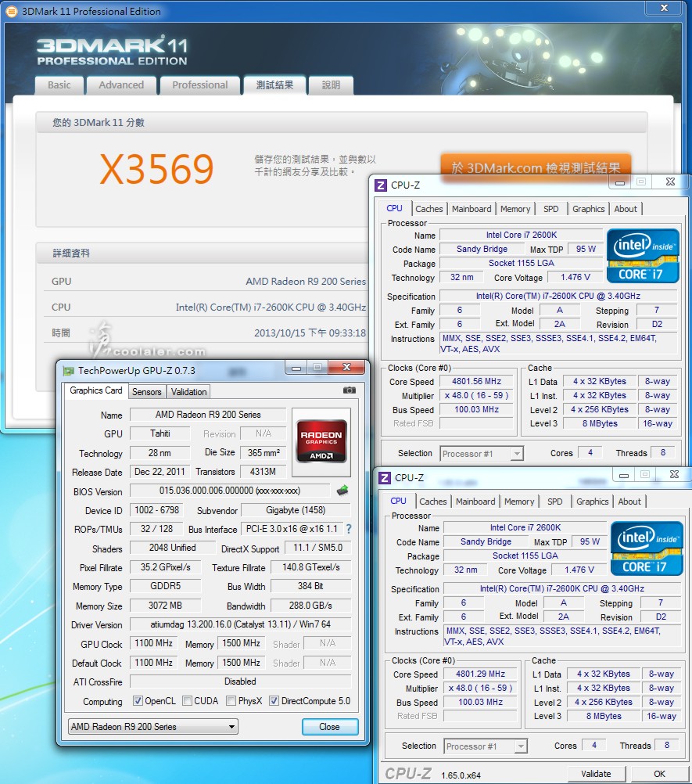
Task: Click the Validate button in CPU-Z
Action: pos(596,774)
